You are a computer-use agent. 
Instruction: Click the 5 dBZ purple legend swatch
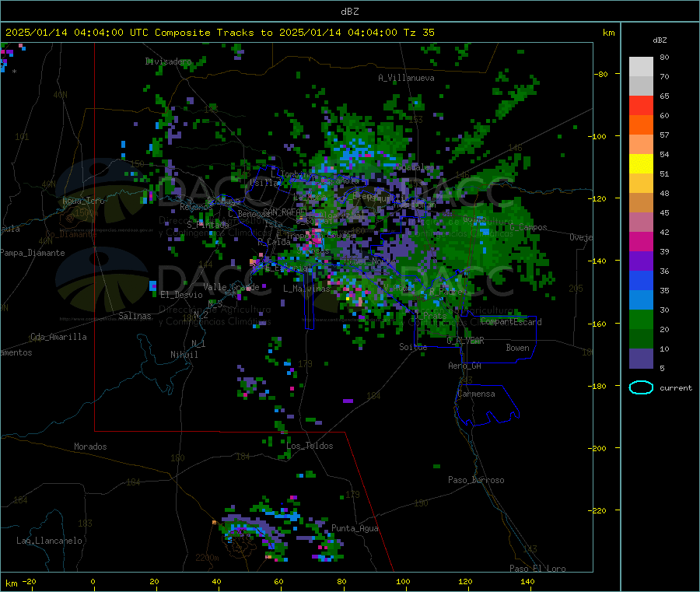coord(641,359)
